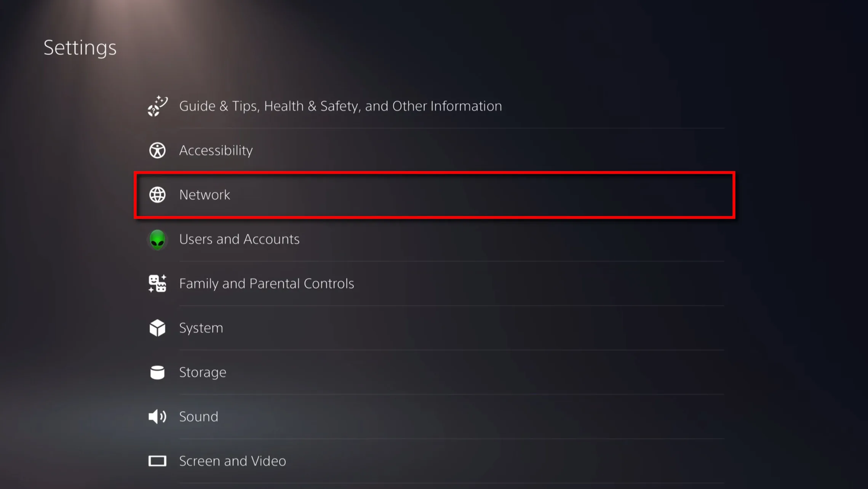The width and height of the screenshot is (868, 489).
Task: Open the System settings section
Action: point(201,328)
